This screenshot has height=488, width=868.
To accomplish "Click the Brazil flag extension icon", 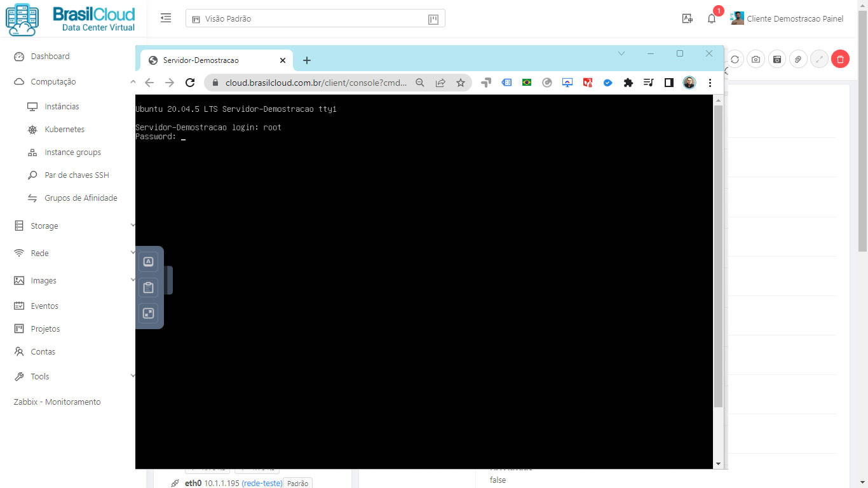I will (527, 83).
